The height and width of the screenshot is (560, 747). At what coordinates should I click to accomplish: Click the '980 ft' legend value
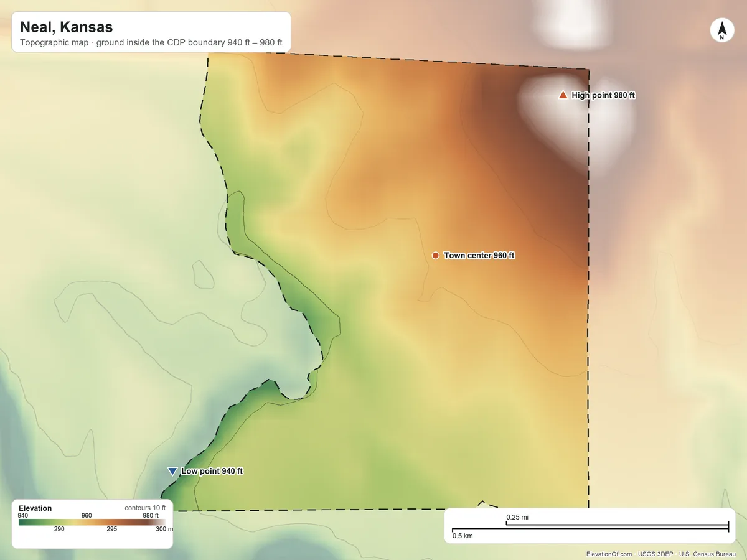(x=151, y=515)
